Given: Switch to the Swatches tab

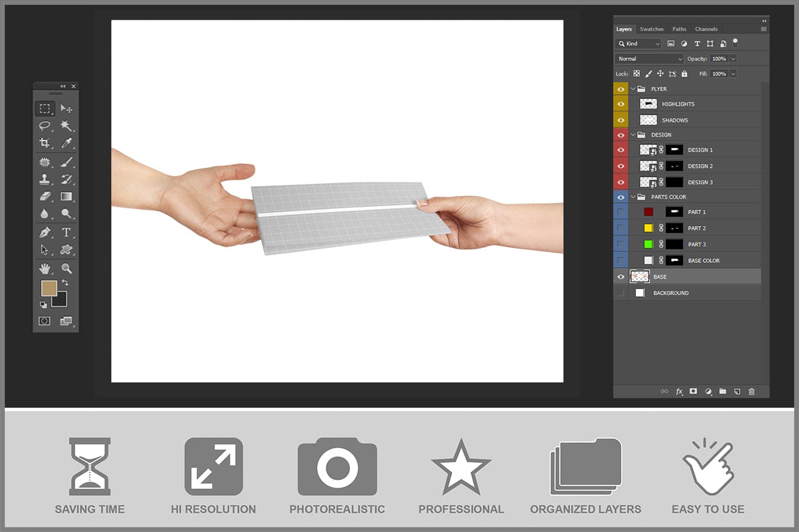Looking at the screenshot, I should click(651, 29).
